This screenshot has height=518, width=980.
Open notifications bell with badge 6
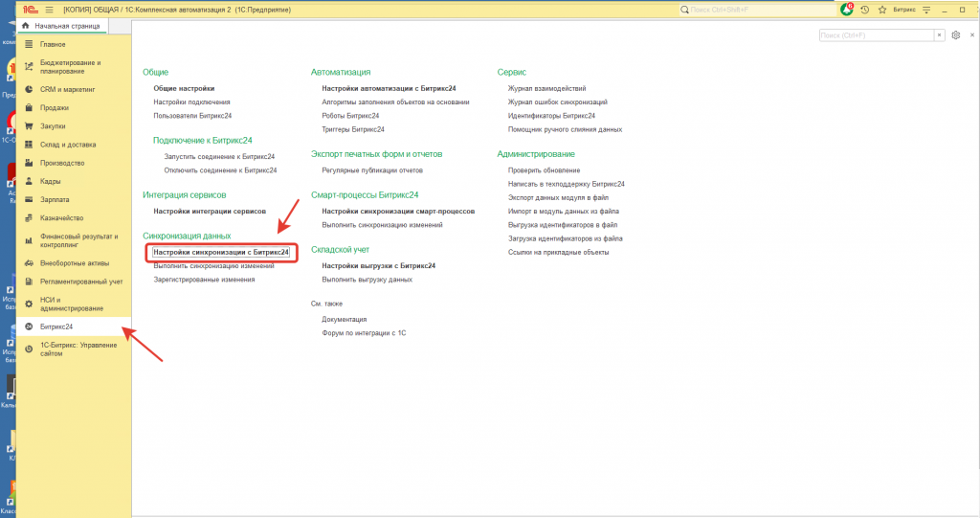point(847,10)
